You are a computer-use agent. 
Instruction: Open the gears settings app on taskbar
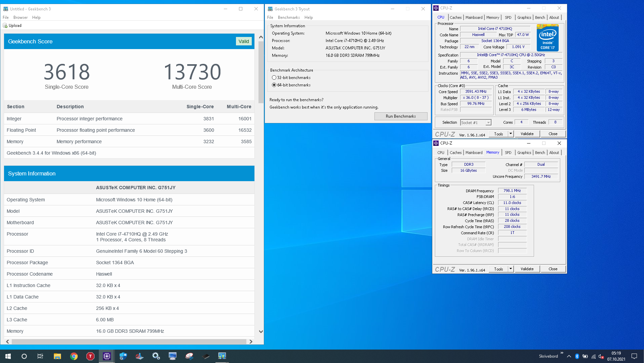156,356
